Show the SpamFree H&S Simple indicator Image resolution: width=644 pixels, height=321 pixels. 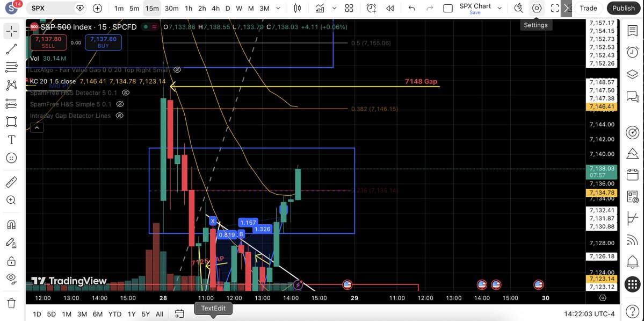click(x=120, y=104)
